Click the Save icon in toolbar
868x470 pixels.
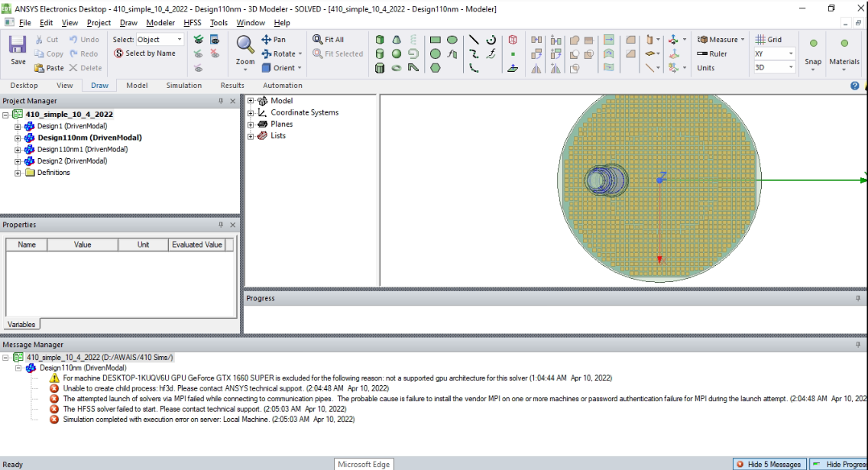point(18,50)
